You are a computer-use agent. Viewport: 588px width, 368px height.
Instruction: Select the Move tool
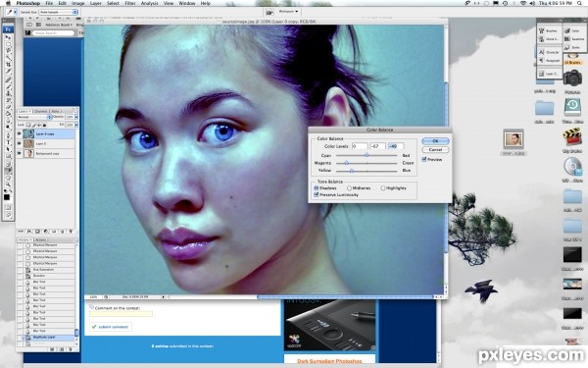8,37
